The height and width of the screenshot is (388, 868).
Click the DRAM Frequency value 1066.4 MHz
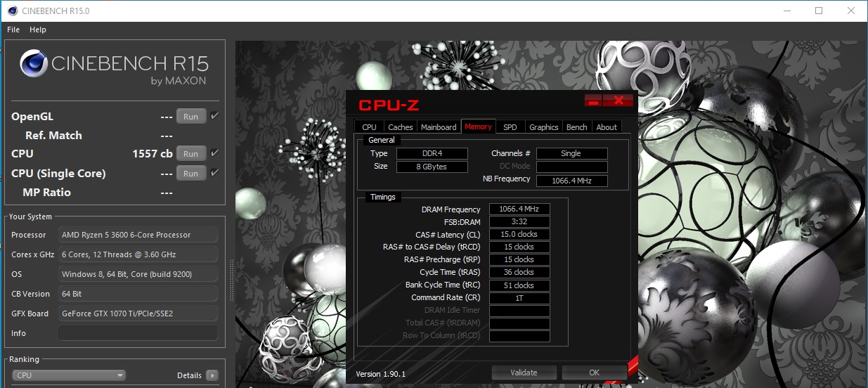(x=519, y=209)
